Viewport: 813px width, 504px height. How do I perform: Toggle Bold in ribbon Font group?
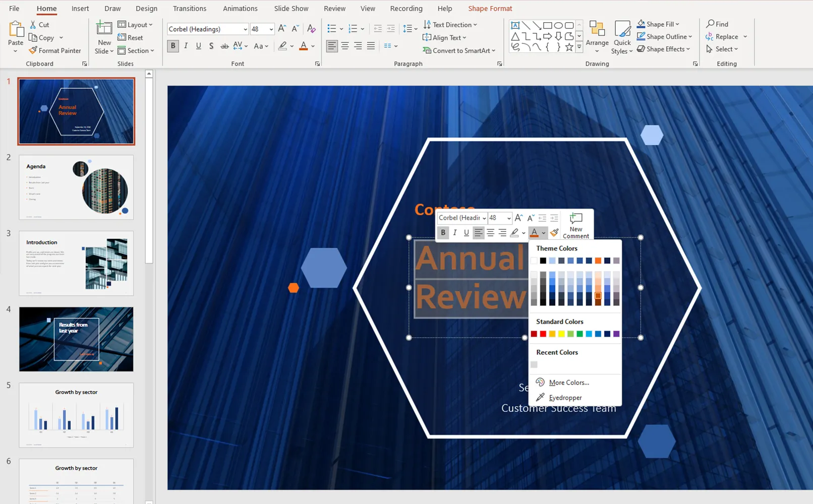(x=173, y=46)
